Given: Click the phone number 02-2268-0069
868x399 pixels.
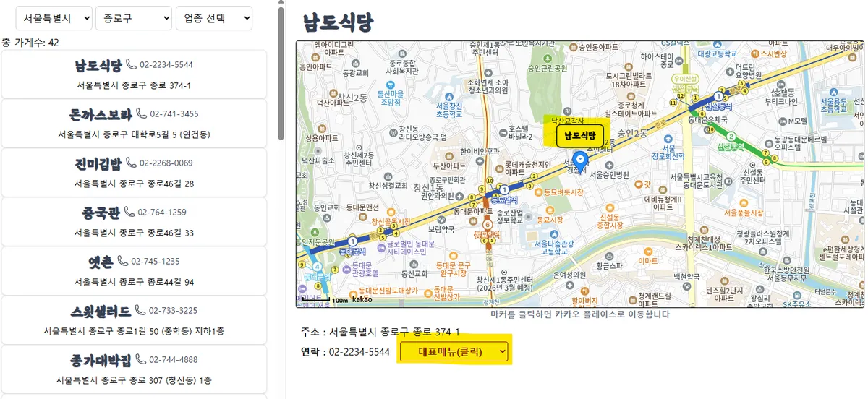Looking at the screenshot, I should [x=166, y=163].
